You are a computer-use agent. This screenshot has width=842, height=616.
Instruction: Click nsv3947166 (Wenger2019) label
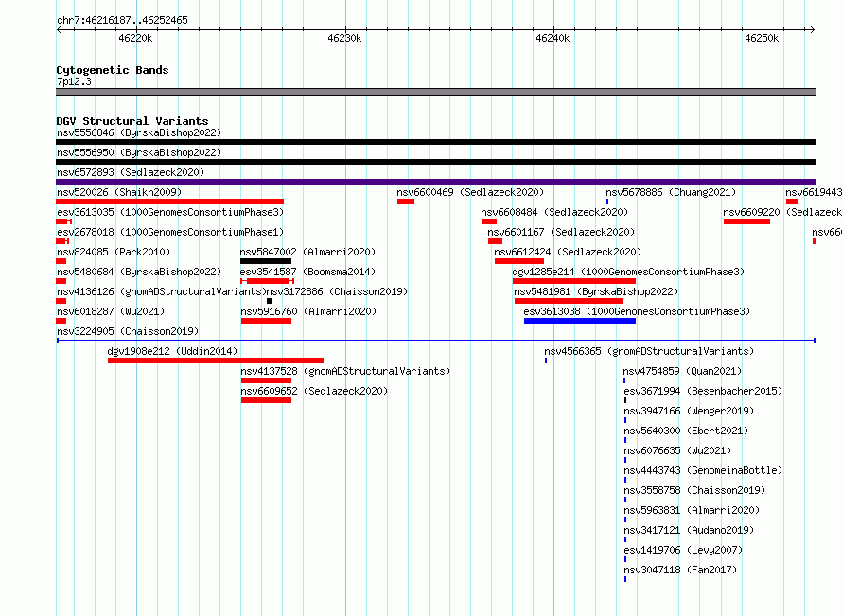click(x=689, y=411)
